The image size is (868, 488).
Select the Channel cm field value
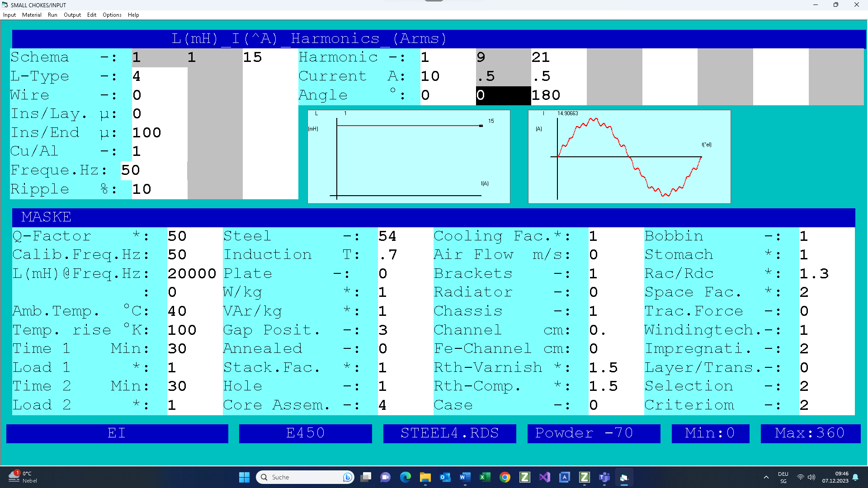click(616, 330)
